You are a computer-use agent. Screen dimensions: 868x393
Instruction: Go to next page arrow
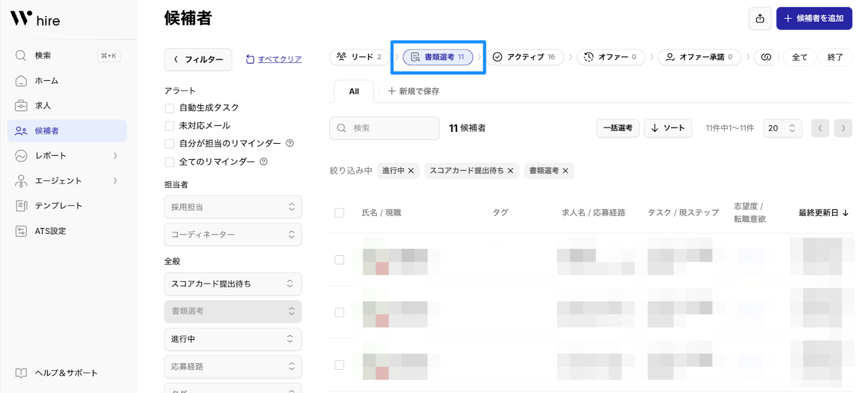pyautogui.click(x=843, y=128)
